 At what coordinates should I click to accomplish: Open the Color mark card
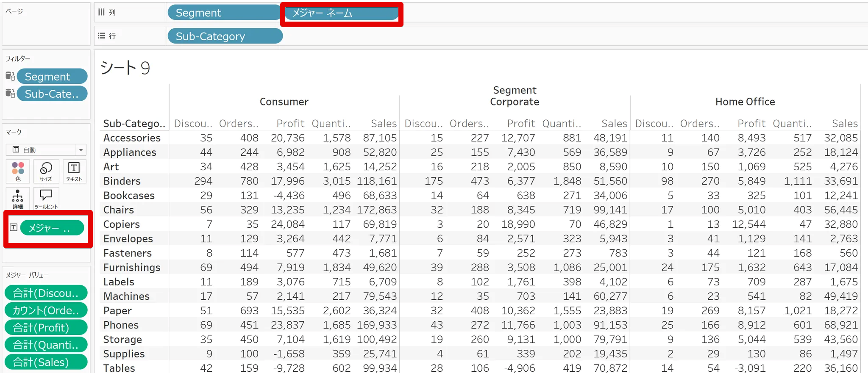click(x=18, y=171)
